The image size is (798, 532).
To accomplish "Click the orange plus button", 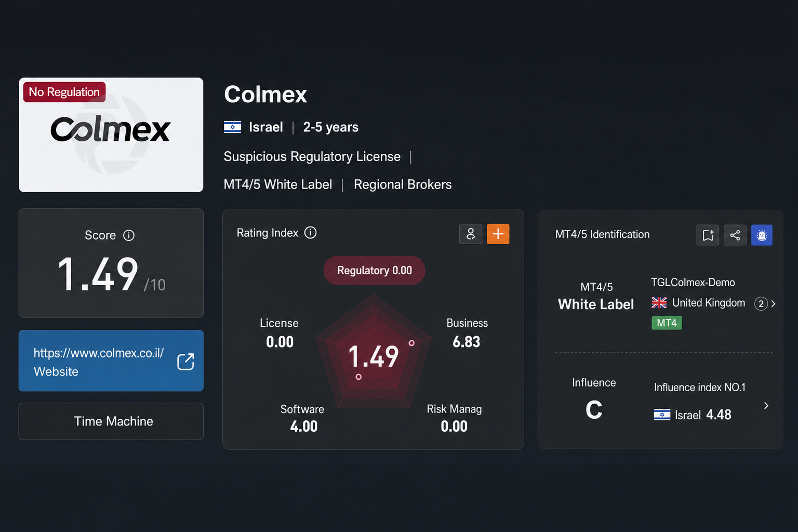I will [x=498, y=234].
